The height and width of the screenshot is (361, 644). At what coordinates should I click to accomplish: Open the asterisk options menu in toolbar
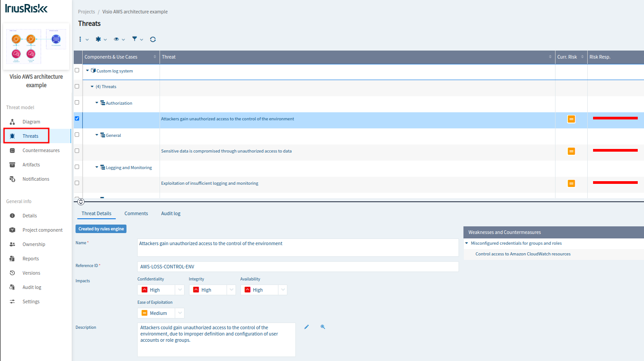101,39
